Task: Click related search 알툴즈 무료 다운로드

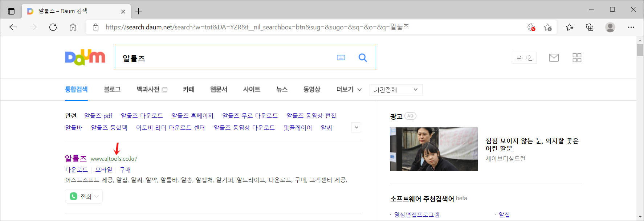Action: point(250,116)
